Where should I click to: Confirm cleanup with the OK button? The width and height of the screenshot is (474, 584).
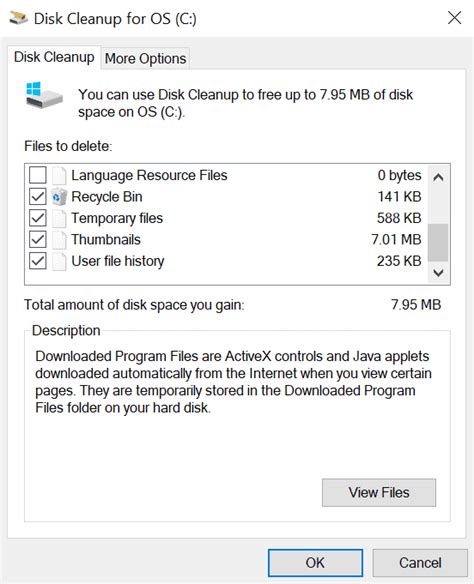tap(315, 563)
